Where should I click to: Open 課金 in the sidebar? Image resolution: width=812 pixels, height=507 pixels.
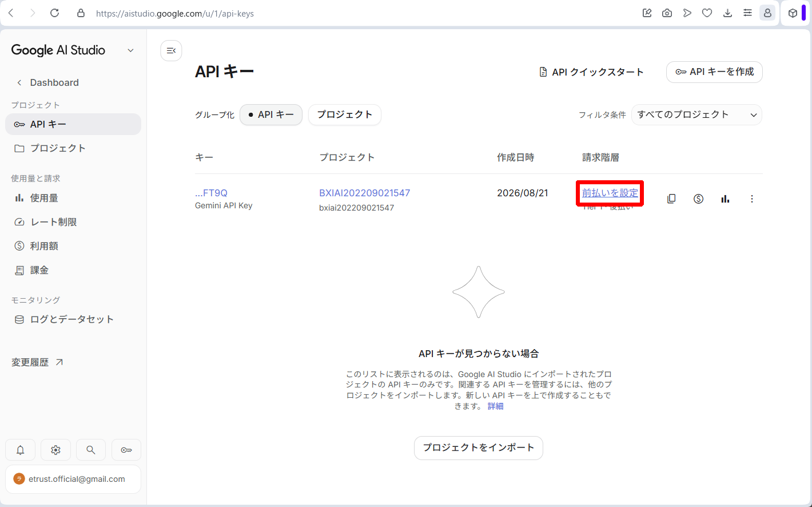pos(73,270)
